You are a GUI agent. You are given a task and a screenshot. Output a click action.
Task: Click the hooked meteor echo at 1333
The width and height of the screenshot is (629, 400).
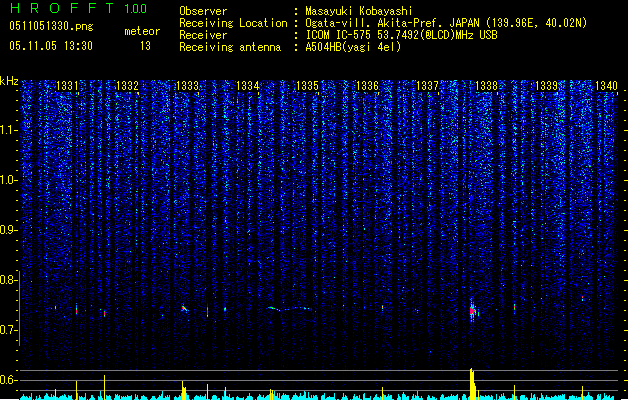(184, 308)
